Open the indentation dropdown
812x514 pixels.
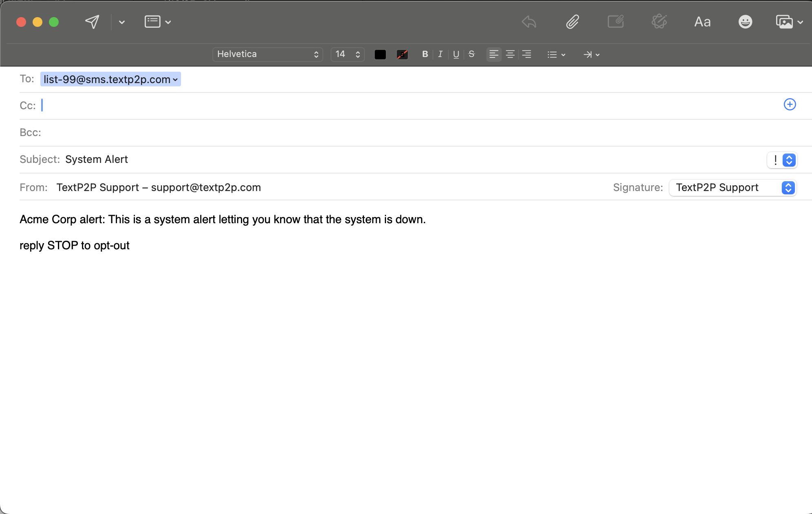coord(591,55)
